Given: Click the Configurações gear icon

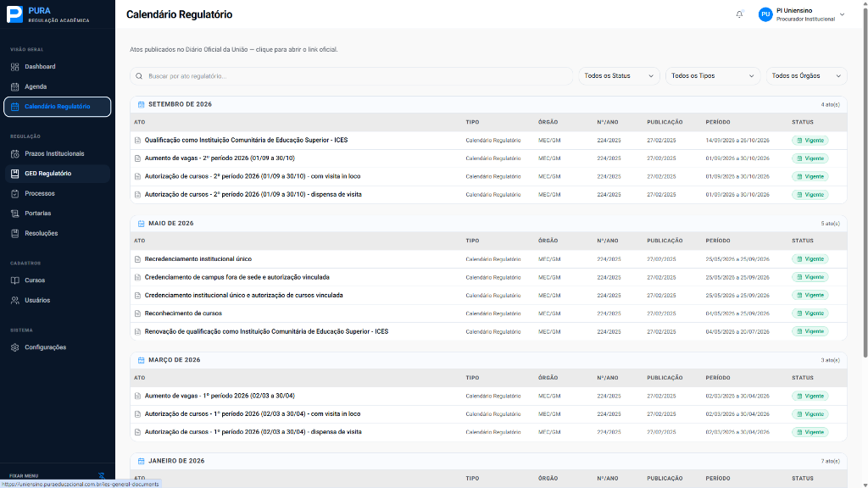Looking at the screenshot, I should pyautogui.click(x=15, y=347).
